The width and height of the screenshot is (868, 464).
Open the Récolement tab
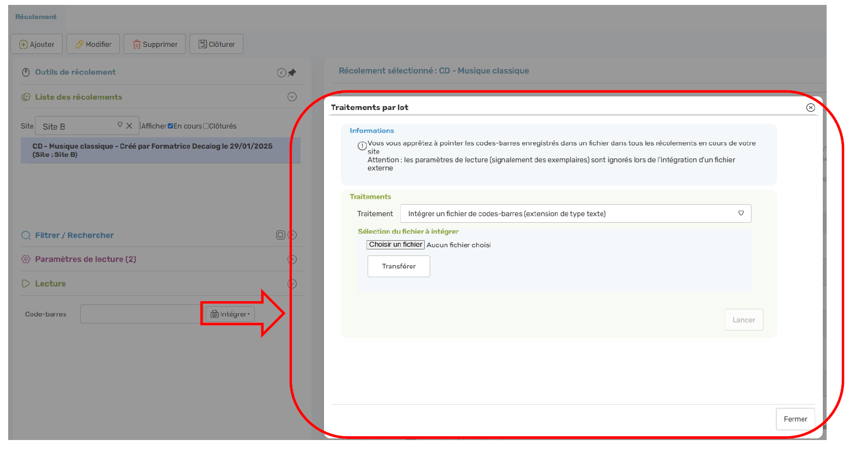[x=36, y=17]
